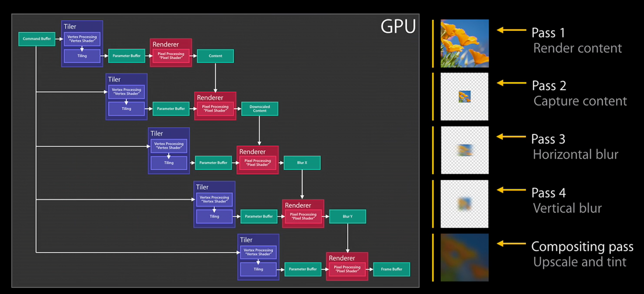Toggle the Pixel Processing step of the last Renderer
Viewport: 644px width, 294px height.
click(x=347, y=269)
